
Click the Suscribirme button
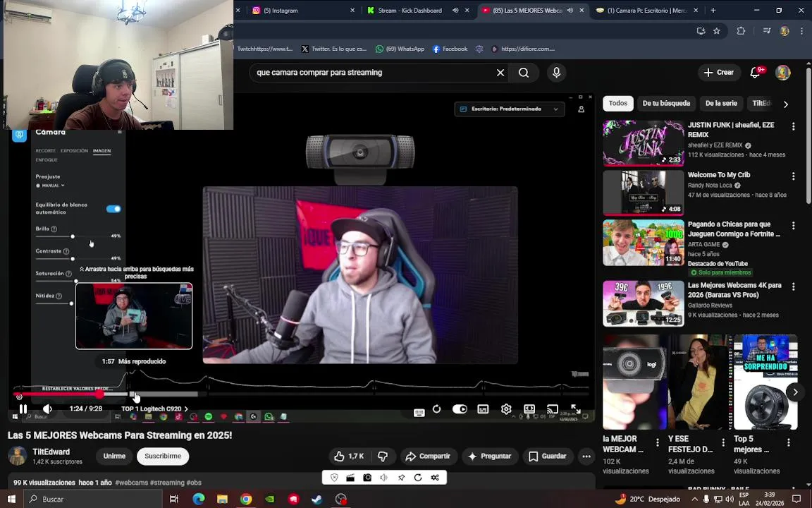pyautogui.click(x=163, y=456)
